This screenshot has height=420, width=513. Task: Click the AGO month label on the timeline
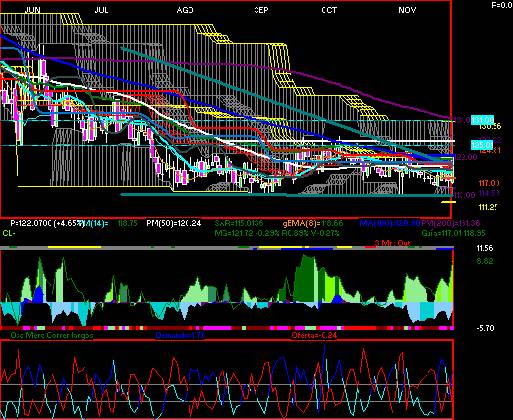click(185, 10)
